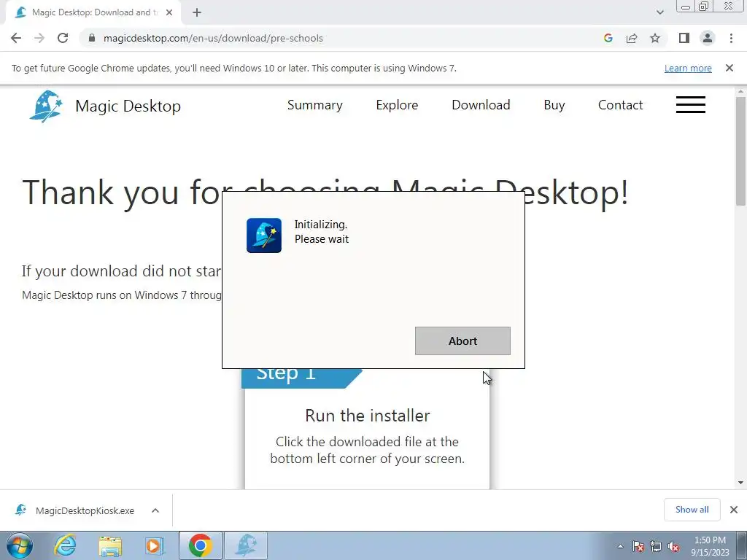The image size is (747, 560).
Task: Click the muted volume tray icon
Action: point(673,546)
